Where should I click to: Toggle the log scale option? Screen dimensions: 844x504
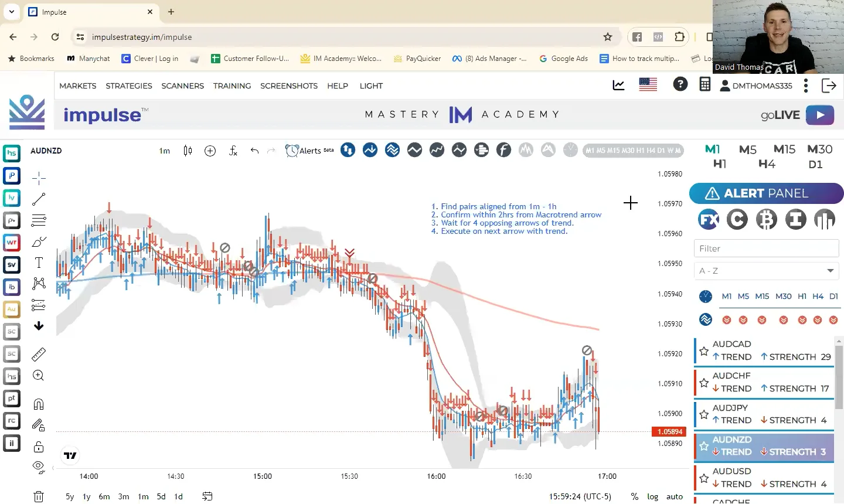(652, 496)
